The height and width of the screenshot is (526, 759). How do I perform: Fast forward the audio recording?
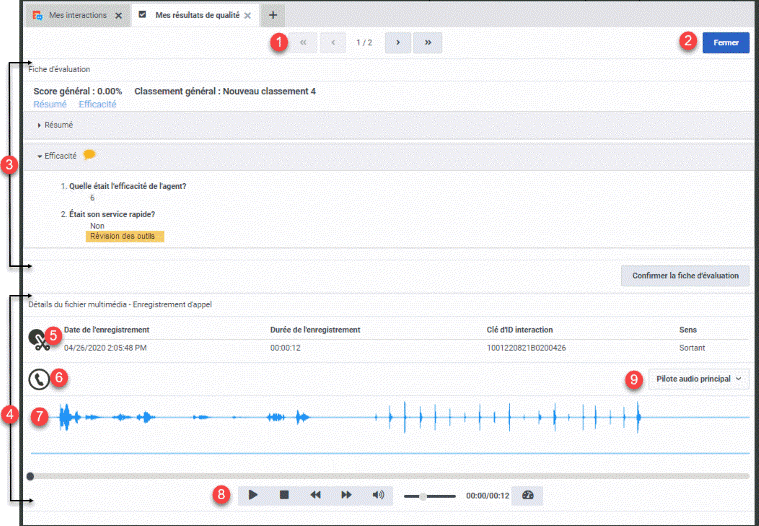[x=346, y=495]
